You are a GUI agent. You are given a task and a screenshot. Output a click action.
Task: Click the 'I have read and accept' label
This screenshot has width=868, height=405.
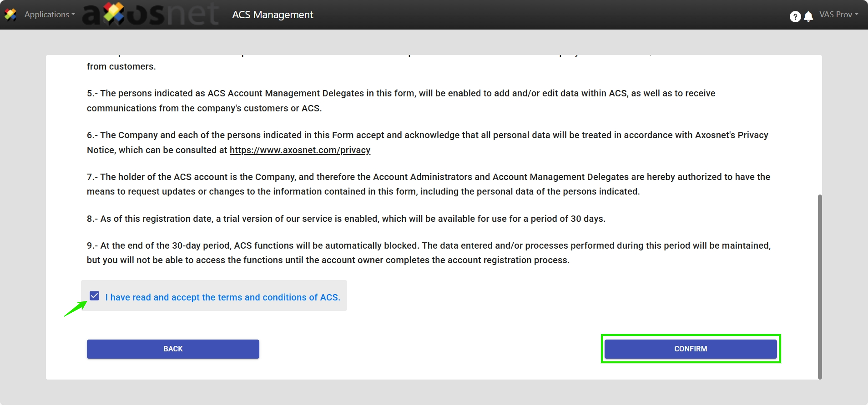point(222,297)
